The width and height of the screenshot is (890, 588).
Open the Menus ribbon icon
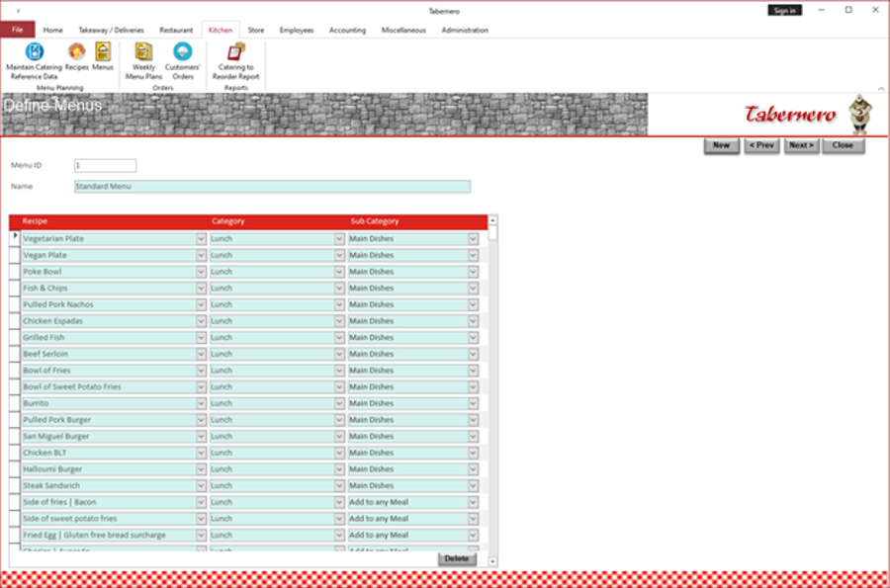[103, 56]
